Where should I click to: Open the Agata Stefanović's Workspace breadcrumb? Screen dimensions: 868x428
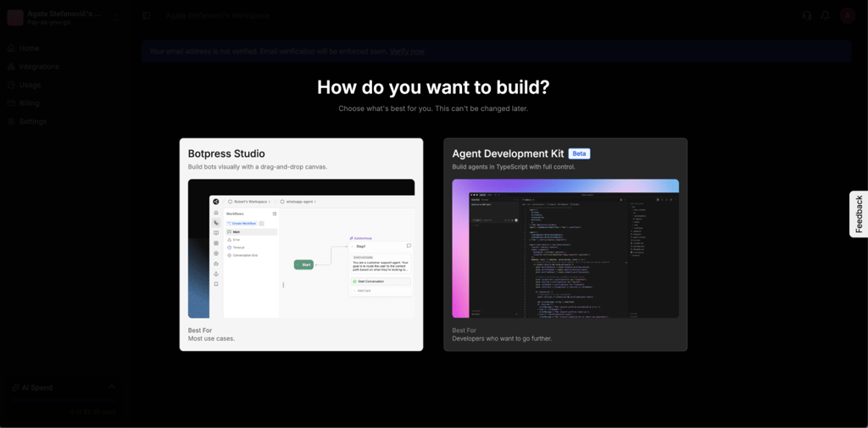218,15
